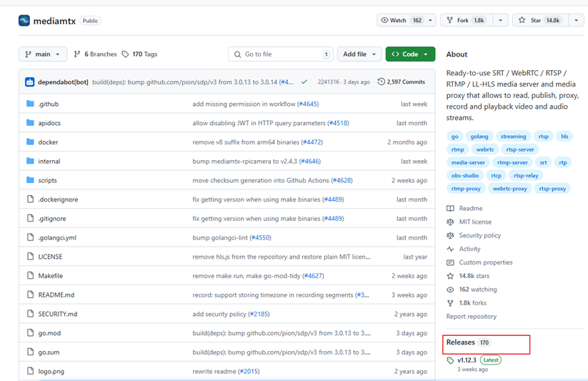Star the mediamtx repository
This screenshot has width=588, height=381.
[x=540, y=20]
